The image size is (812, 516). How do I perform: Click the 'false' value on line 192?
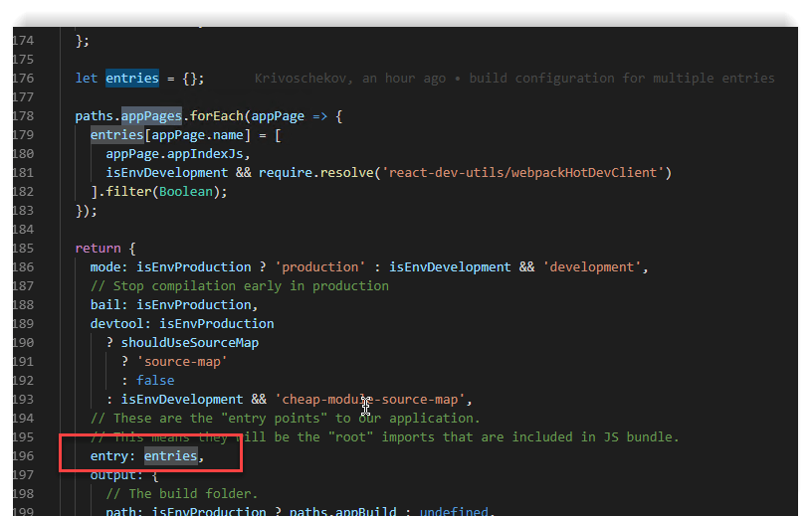[x=154, y=381]
